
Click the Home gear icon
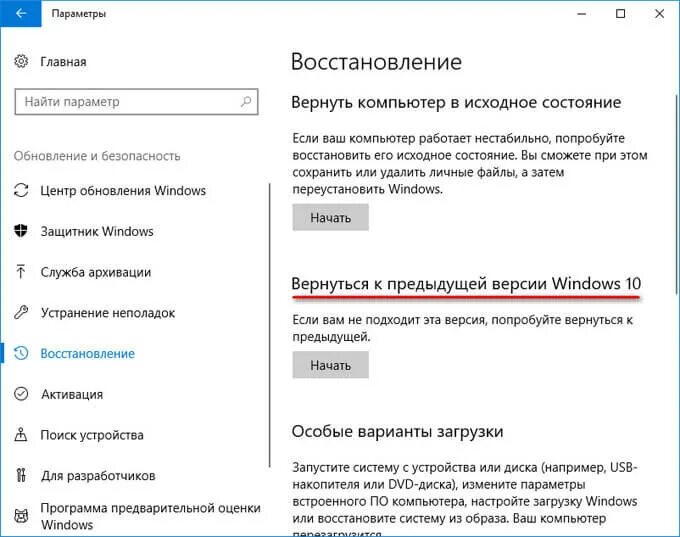click(x=21, y=61)
